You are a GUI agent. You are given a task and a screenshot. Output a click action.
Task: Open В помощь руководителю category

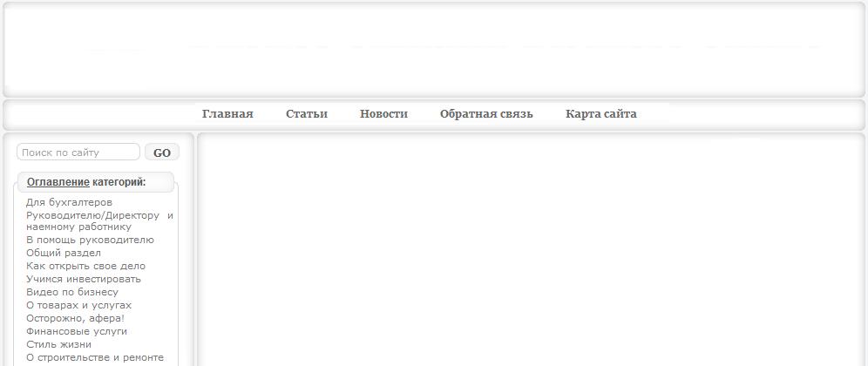pyautogui.click(x=90, y=240)
